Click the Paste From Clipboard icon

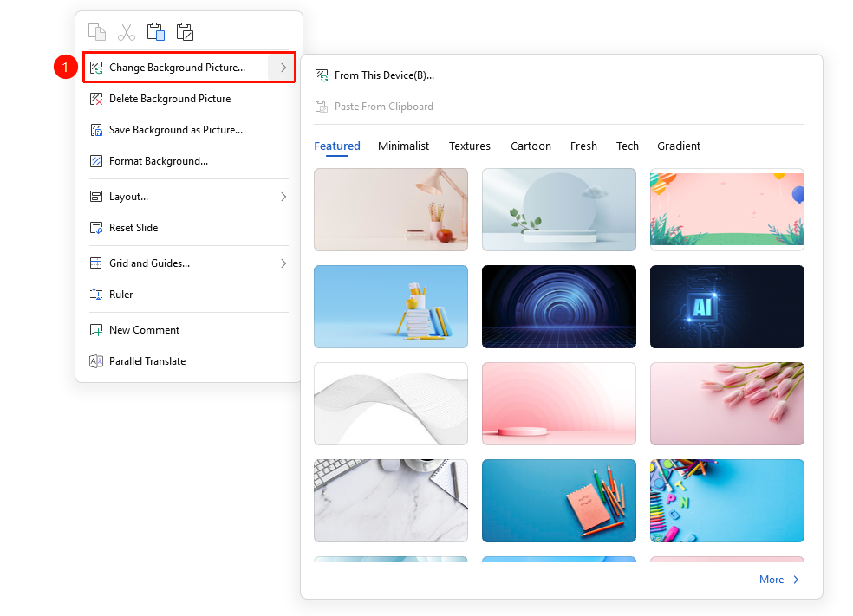point(322,107)
